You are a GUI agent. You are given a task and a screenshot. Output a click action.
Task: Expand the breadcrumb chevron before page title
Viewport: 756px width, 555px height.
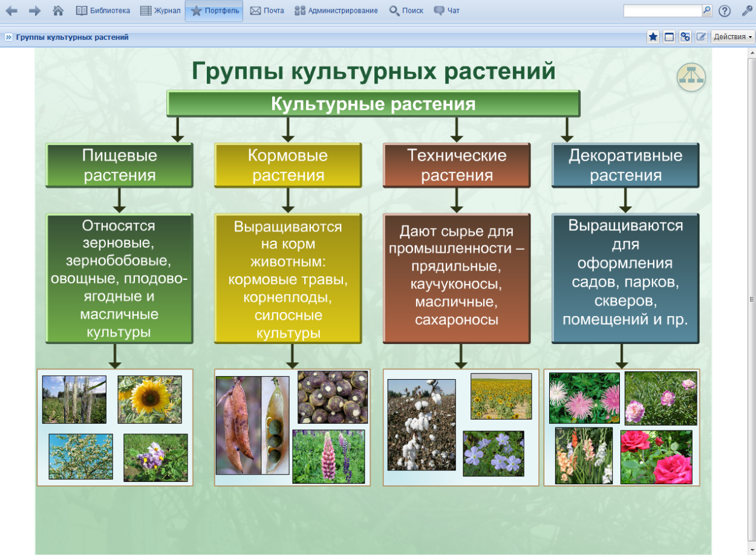point(8,36)
